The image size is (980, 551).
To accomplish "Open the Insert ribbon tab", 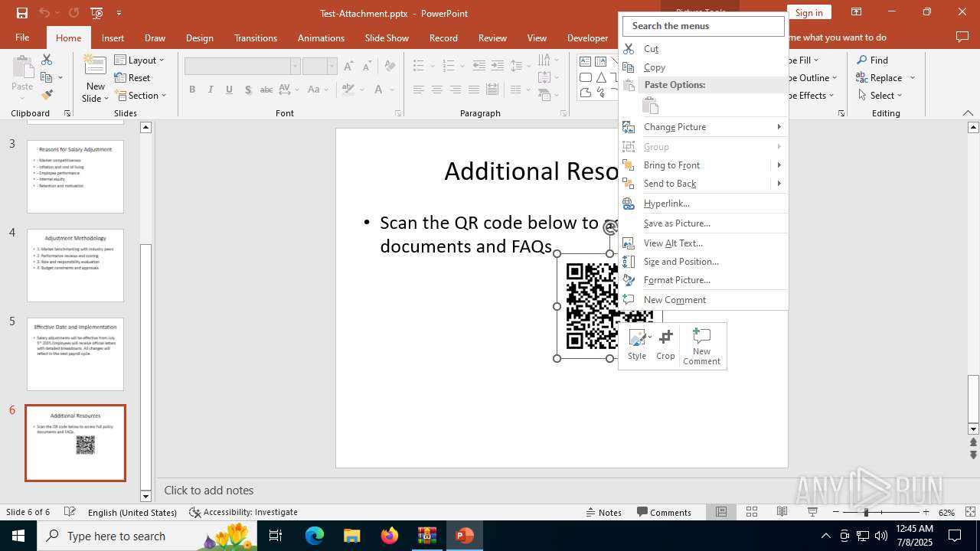I will click(113, 38).
